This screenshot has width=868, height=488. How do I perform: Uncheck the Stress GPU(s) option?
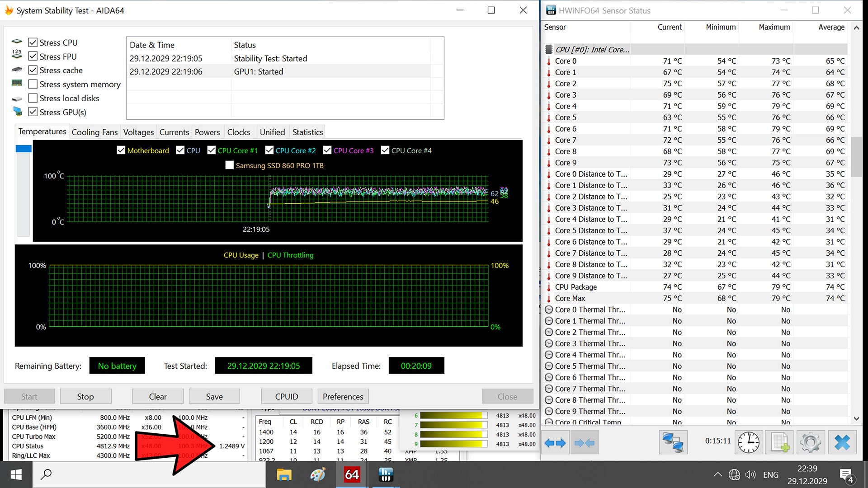coord(33,112)
